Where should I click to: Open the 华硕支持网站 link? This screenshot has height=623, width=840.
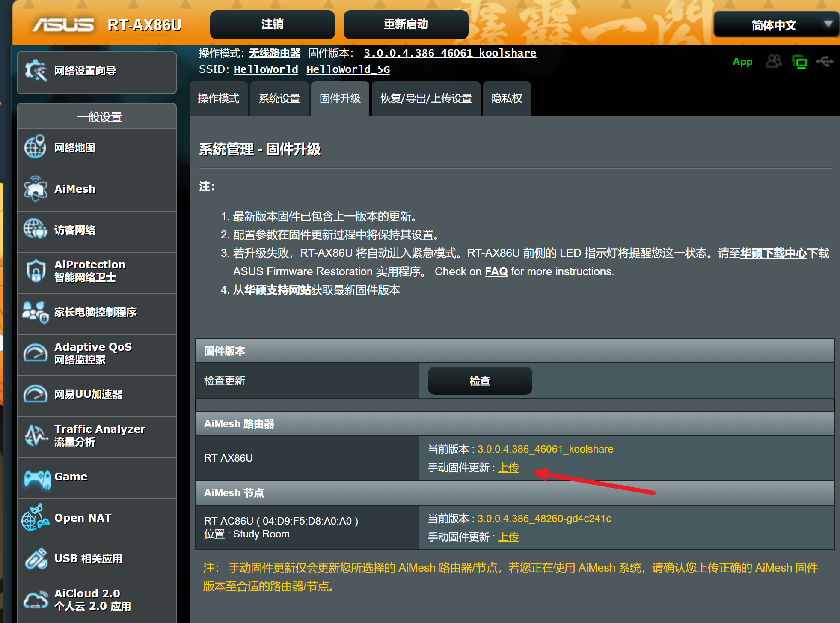(278, 290)
